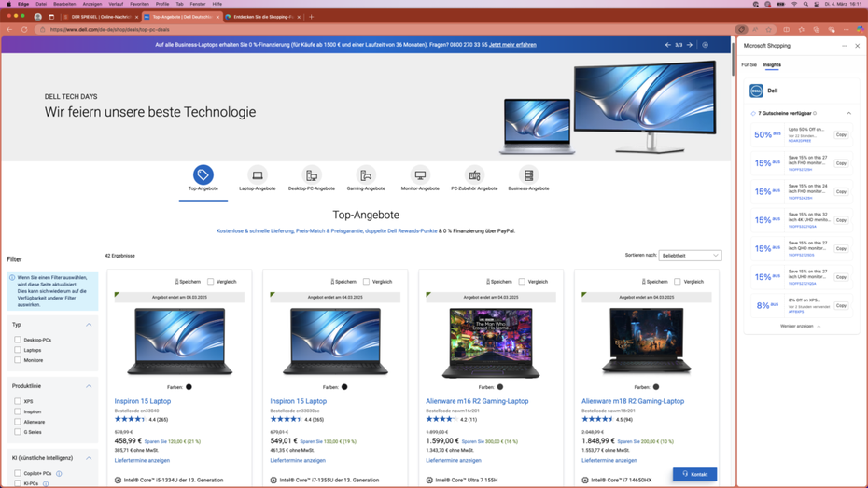868x488 pixels.
Task: Select black color swatch for Alienware m18 R2
Action: pos(656,387)
